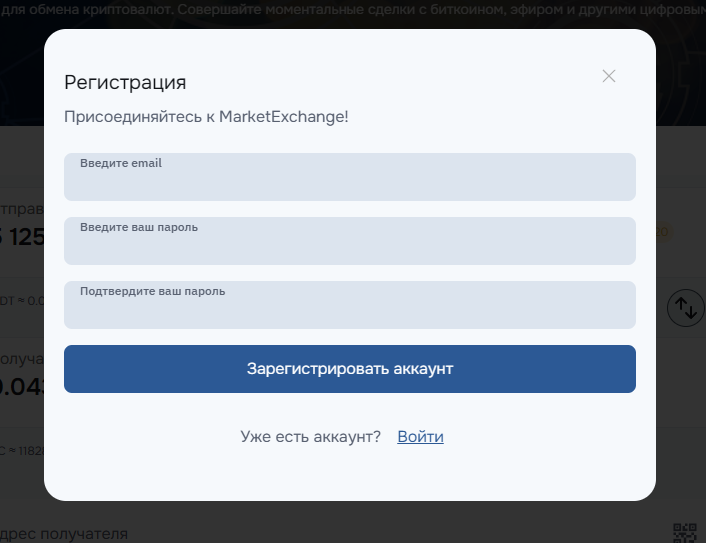Click the QR code scan icon

[x=685, y=533]
